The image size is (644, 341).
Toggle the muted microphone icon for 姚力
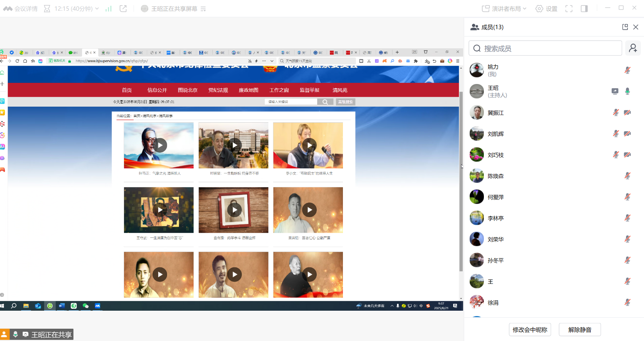(627, 70)
